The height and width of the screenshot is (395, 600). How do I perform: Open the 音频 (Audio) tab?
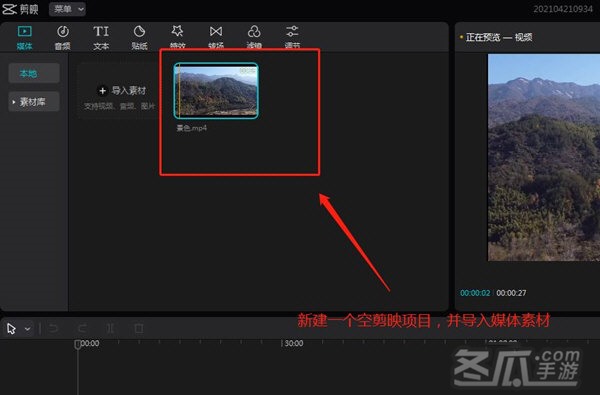pos(63,37)
